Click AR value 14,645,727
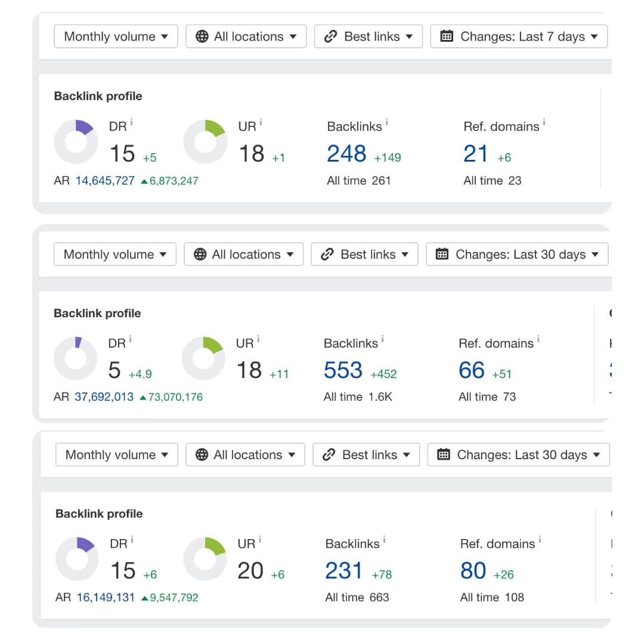Image resolution: width=644 pixels, height=644 pixels. 105,181
